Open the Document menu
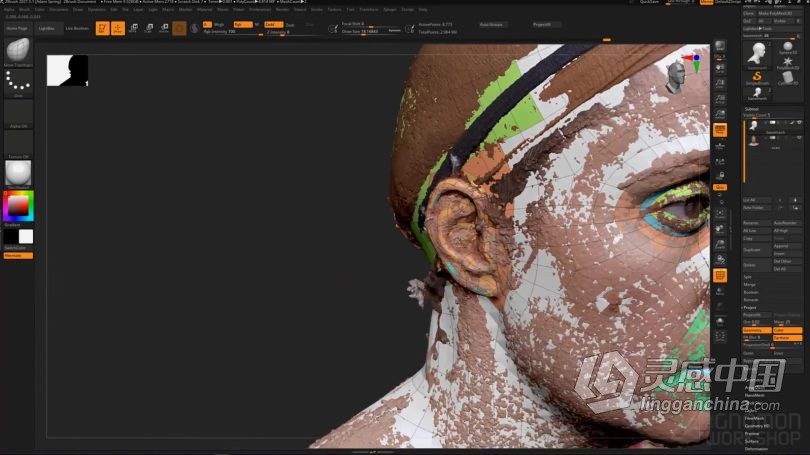 point(59,9)
